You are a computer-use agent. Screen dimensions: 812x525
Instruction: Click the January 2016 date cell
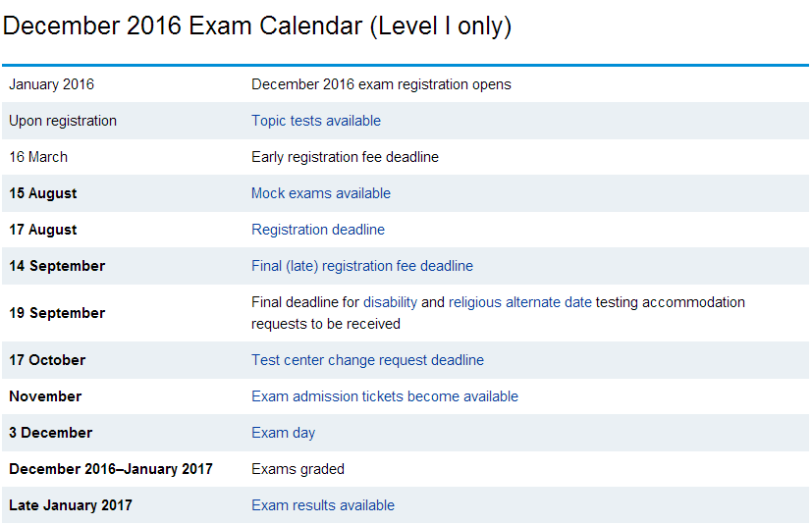[x=52, y=84]
